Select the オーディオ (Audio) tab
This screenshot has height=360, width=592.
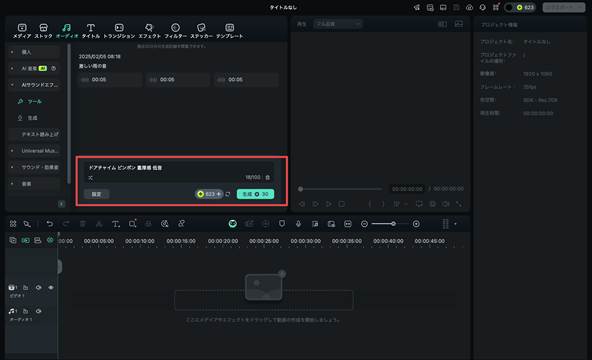66,31
